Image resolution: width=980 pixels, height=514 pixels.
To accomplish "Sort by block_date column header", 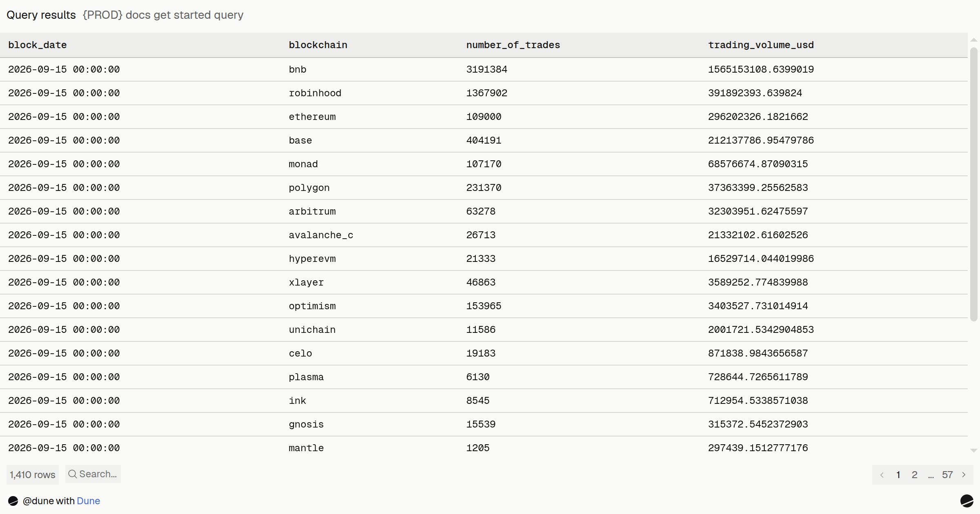I will 38,45.
